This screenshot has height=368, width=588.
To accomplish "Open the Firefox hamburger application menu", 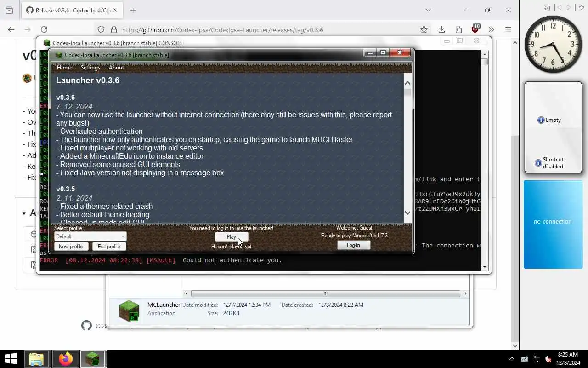I will coord(508,29).
